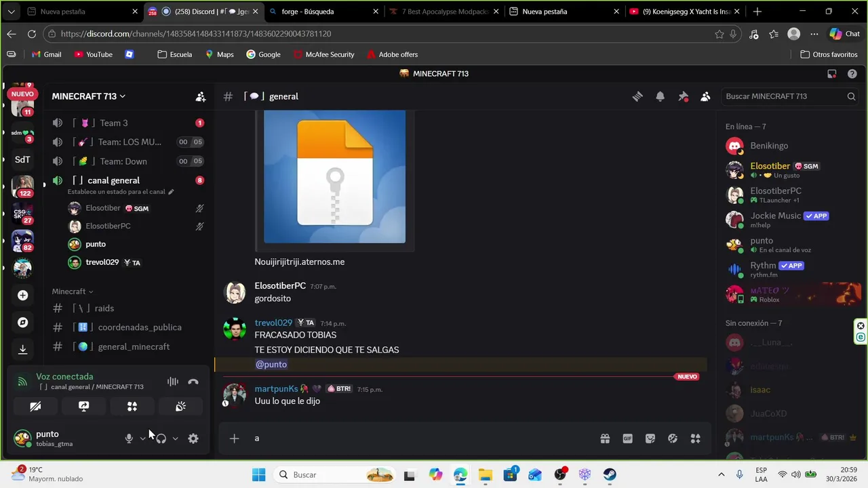Mute the microphone

click(x=129, y=439)
